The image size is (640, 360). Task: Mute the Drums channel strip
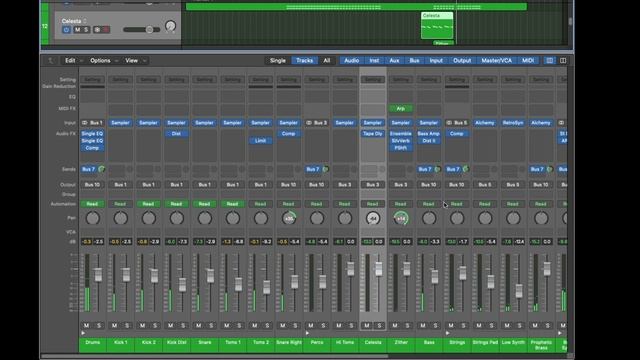87,326
